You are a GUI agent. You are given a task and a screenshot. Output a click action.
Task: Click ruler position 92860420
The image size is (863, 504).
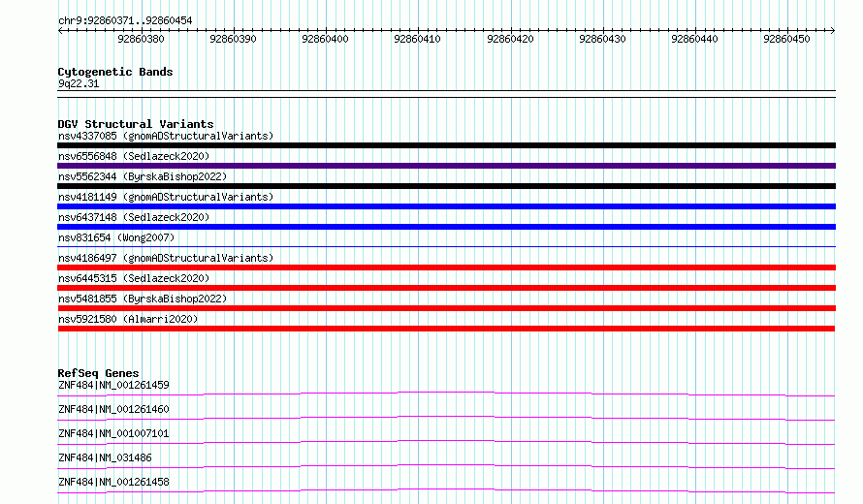(510, 39)
